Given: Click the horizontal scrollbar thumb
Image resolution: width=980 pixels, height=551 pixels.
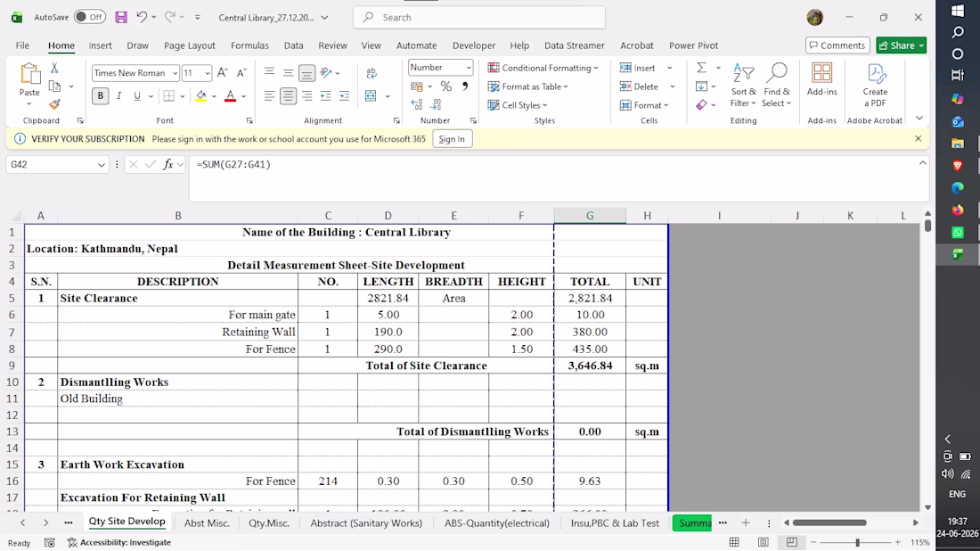Looking at the screenshot, I should [829, 522].
